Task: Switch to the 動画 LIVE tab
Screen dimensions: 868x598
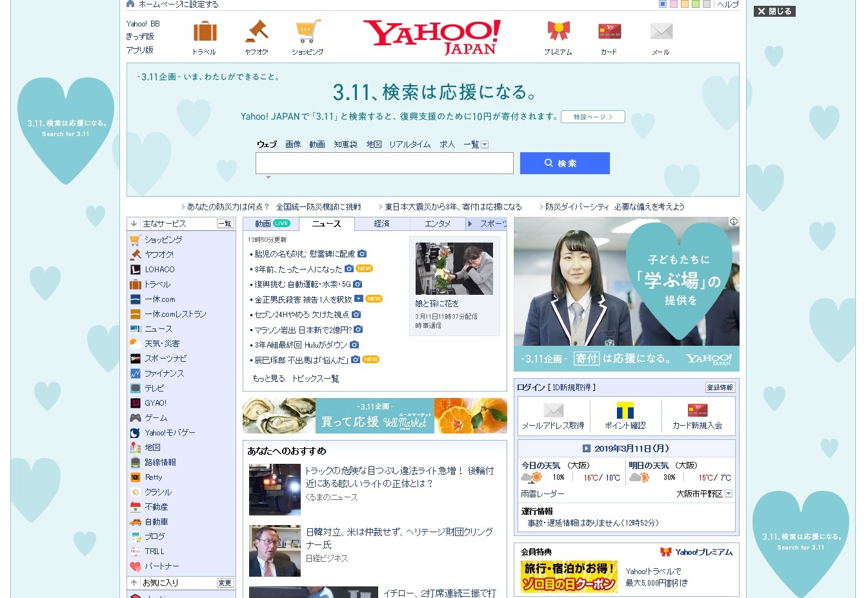Action: click(272, 224)
